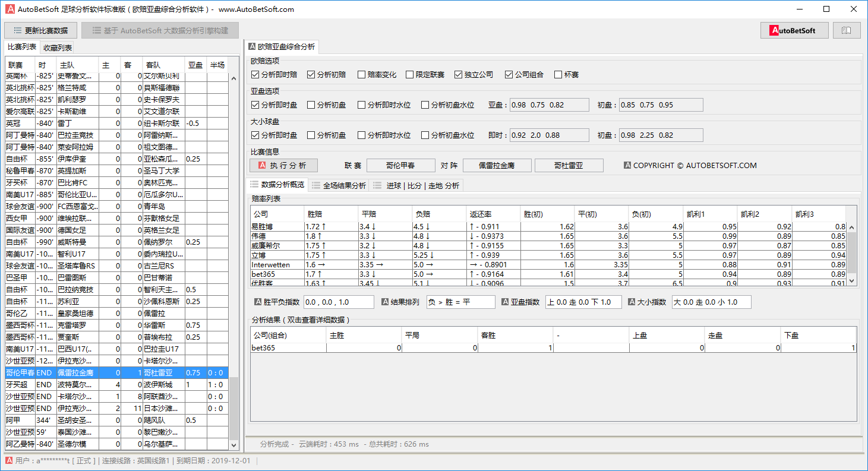Open 全场结果分析 tab
The width and height of the screenshot is (868, 471).
(339, 185)
